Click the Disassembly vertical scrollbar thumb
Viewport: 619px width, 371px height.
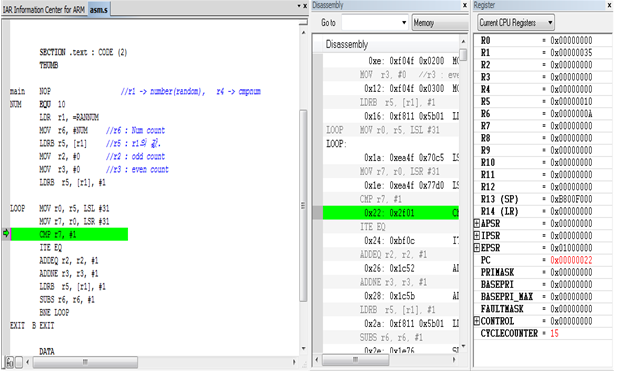463,54
